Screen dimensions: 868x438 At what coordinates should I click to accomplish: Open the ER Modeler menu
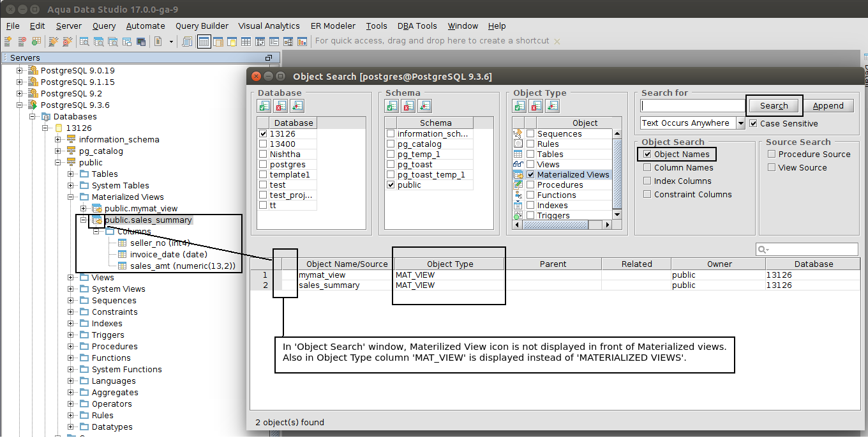pyautogui.click(x=333, y=26)
